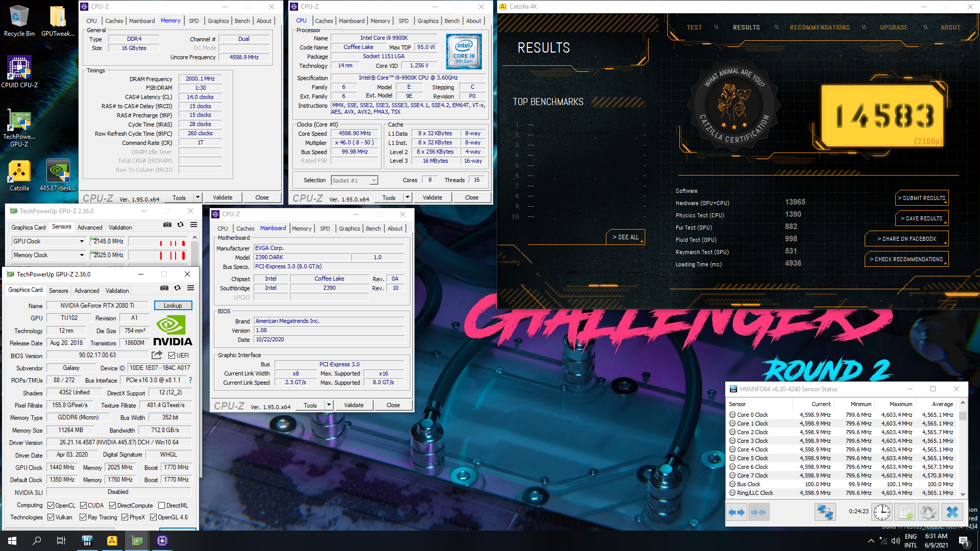Toggle CUDA checkbox in GPU-Z
This screenshot has height=551, width=980.
pyautogui.click(x=83, y=506)
